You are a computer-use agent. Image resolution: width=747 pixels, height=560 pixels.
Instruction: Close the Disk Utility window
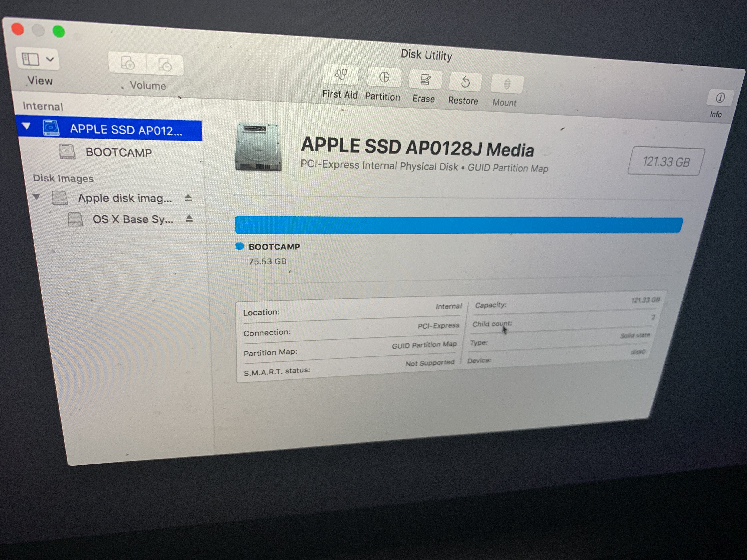[18, 29]
